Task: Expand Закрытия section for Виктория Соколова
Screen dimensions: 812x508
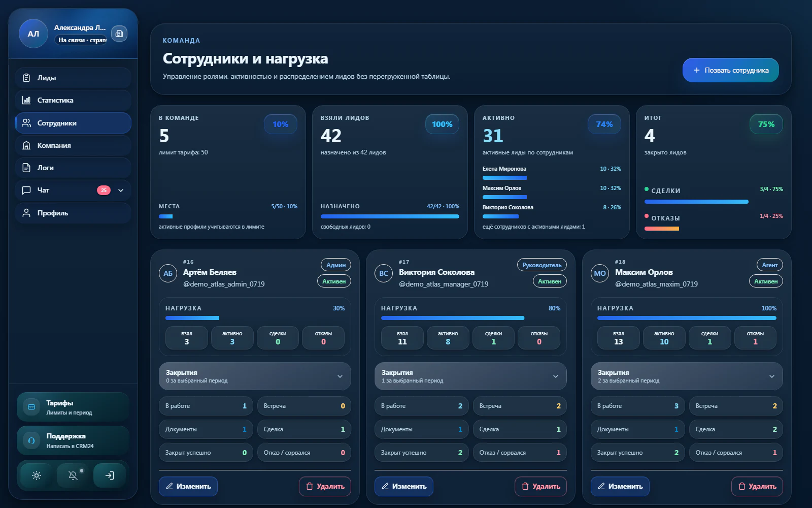Action: (470, 376)
